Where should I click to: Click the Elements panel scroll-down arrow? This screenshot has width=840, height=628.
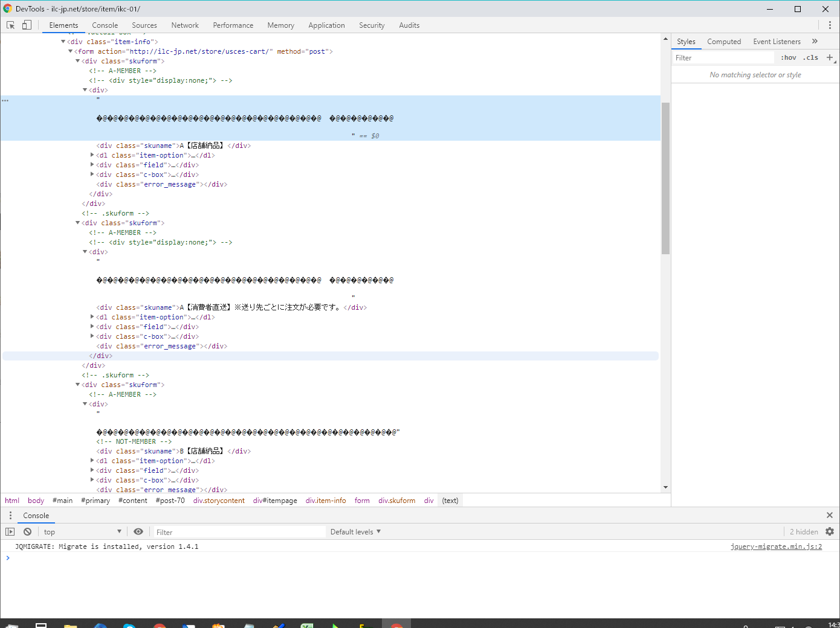[665, 487]
